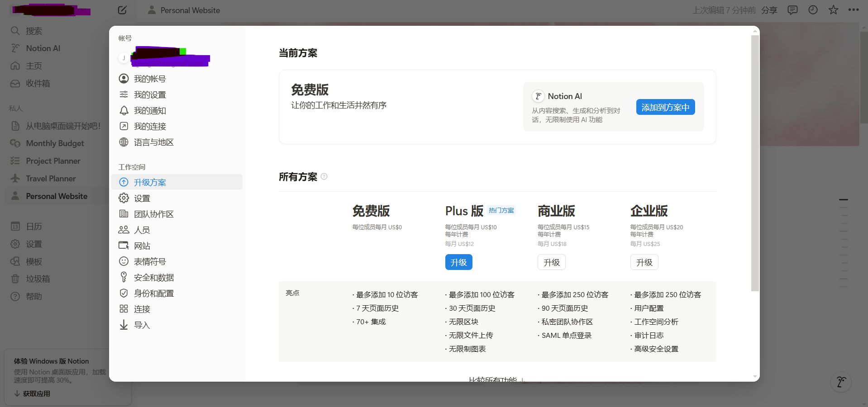Viewport: 868px width, 407px height.
Task: Click the Notion AI sidebar icon
Action: click(15, 48)
